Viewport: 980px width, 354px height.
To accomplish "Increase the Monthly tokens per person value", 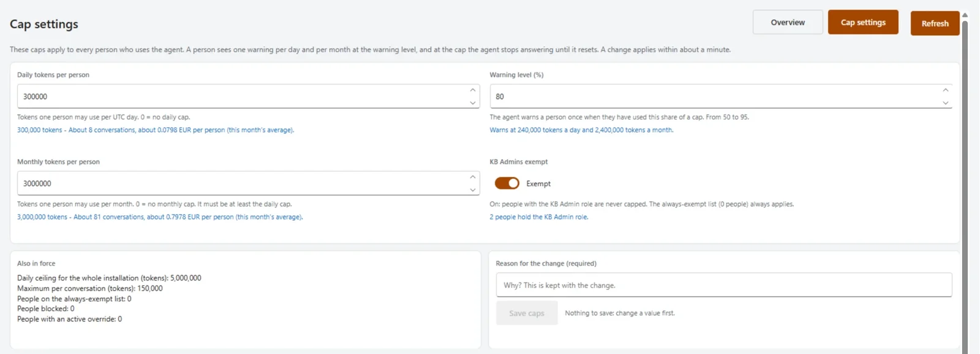I will click(473, 177).
